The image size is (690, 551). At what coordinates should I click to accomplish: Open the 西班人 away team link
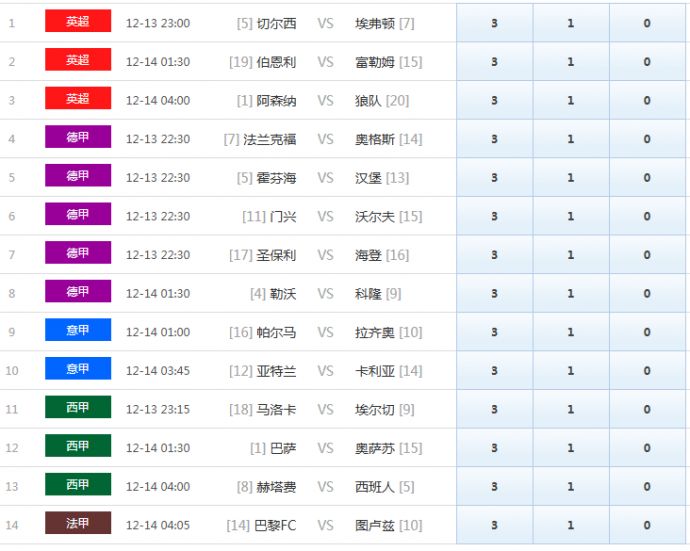(x=375, y=487)
